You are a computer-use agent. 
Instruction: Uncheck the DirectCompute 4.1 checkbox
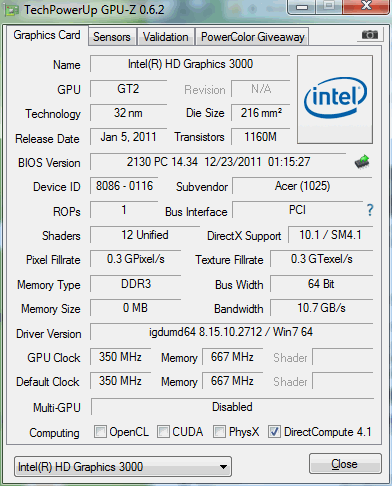pos(274,432)
